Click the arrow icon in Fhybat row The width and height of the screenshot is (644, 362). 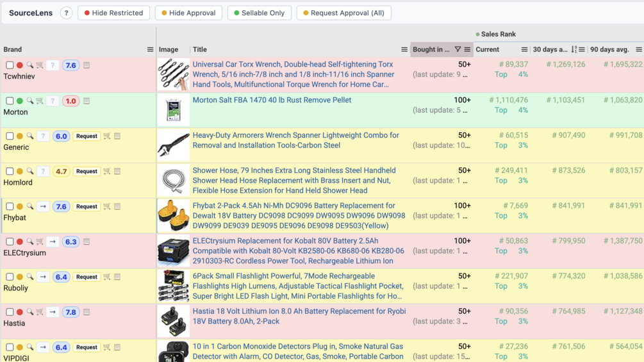point(43,206)
